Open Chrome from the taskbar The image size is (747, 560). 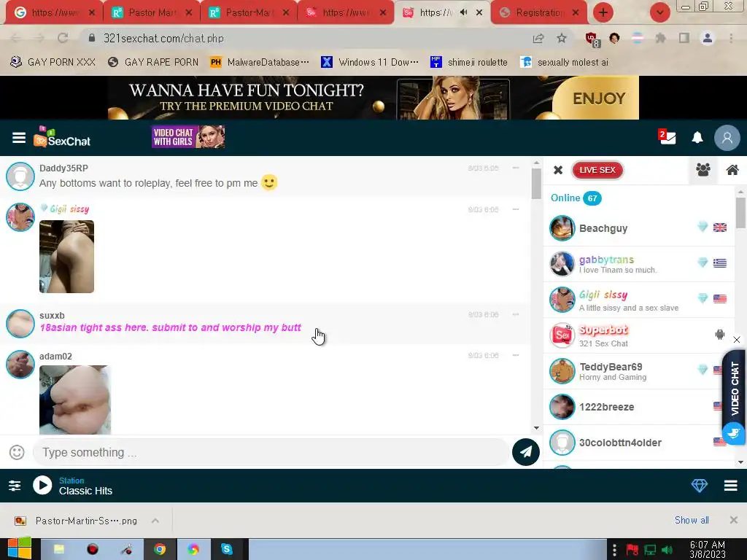pos(160,549)
